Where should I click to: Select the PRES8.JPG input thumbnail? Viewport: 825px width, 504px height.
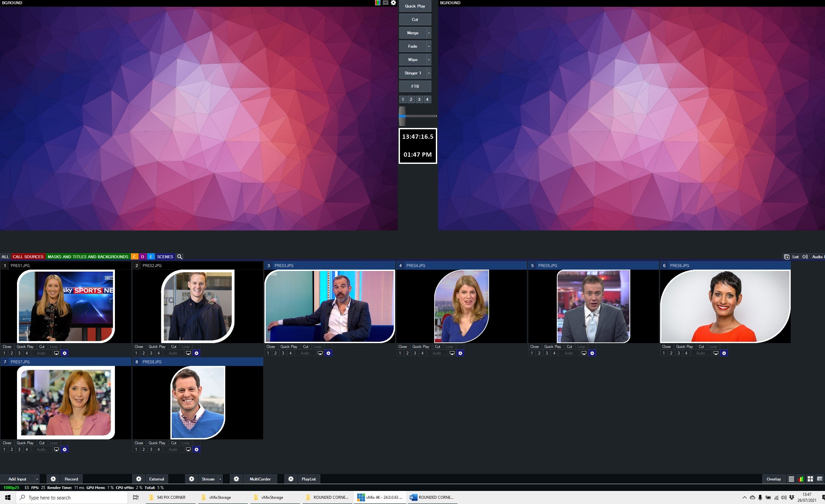pos(198,402)
